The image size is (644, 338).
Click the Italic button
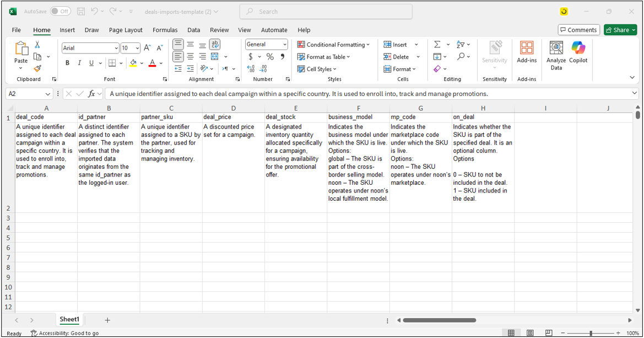(x=79, y=63)
